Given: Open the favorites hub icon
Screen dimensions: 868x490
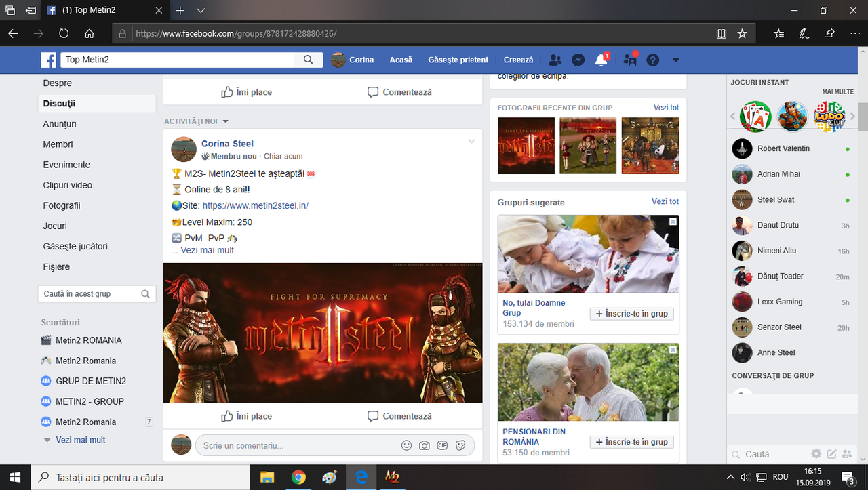Looking at the screenshot, I should click(778, 33).
